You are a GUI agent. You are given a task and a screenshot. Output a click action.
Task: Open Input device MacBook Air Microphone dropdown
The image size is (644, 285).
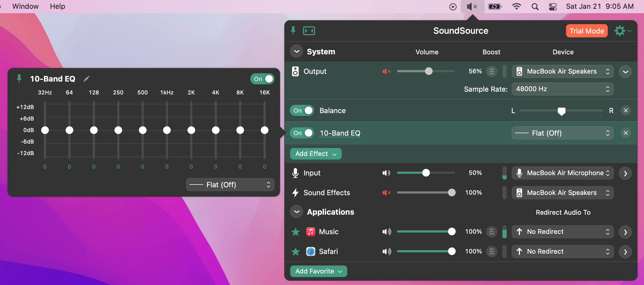coord(562,173)
